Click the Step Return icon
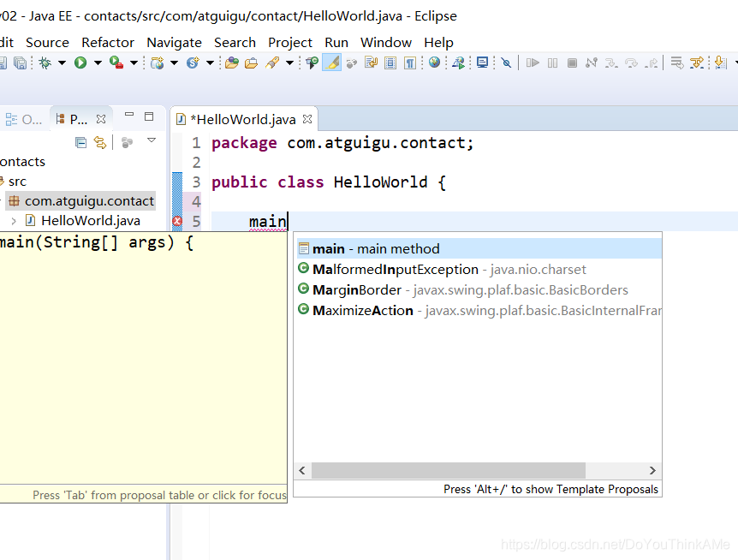Image resolution: width=738 pixels, height=560 pixels. pos(652,63)
